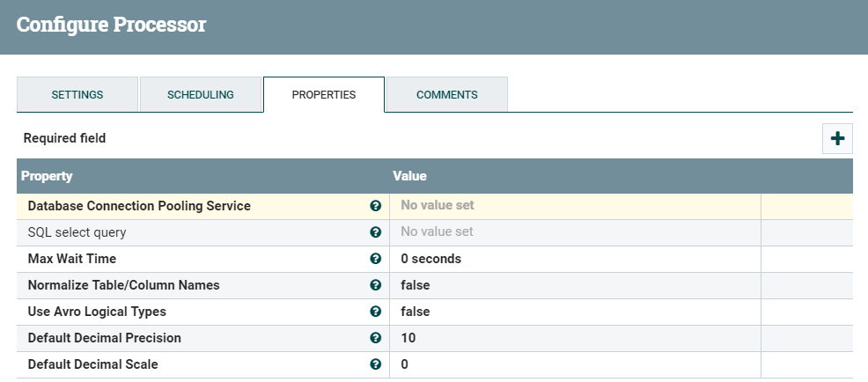Screen dimensions: 868x382
Task: Click help icon for Default Decimal Precision
Action: (376, 338)
